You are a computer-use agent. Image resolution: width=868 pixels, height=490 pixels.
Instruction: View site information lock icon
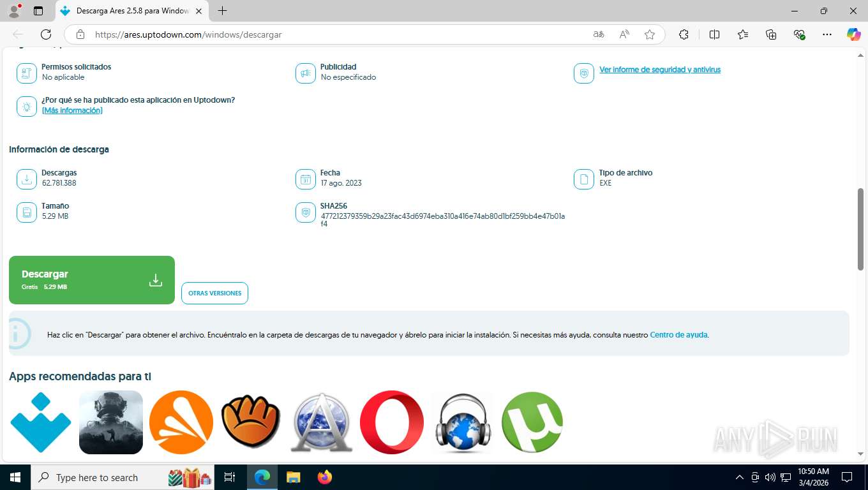(x=80, y=34)
